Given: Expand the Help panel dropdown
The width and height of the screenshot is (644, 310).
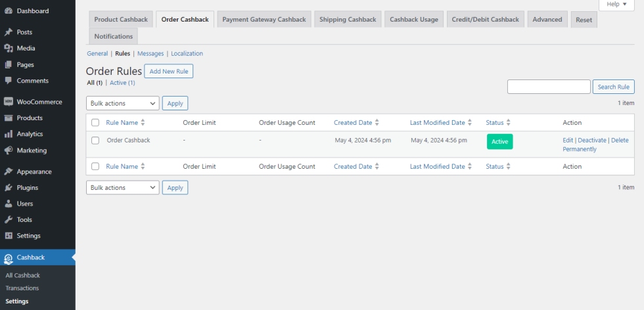Looking at the screenshot, I should coord(616,5).
